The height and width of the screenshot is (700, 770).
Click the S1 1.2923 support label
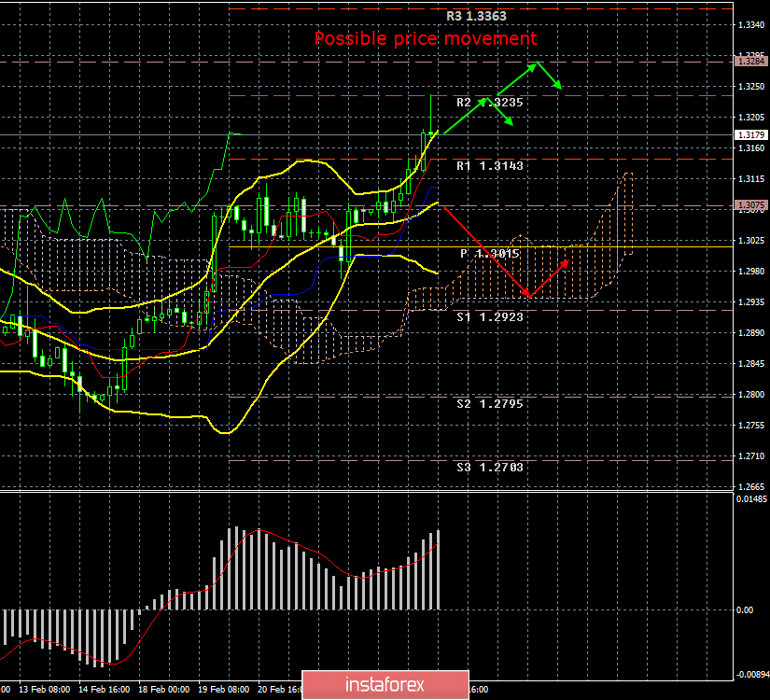pos(490,316)
